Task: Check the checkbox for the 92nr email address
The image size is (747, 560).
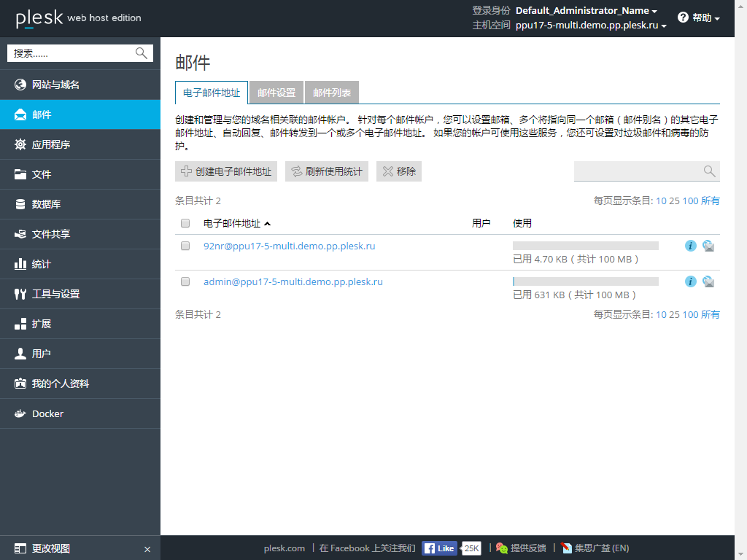Action: click(185, 246)
